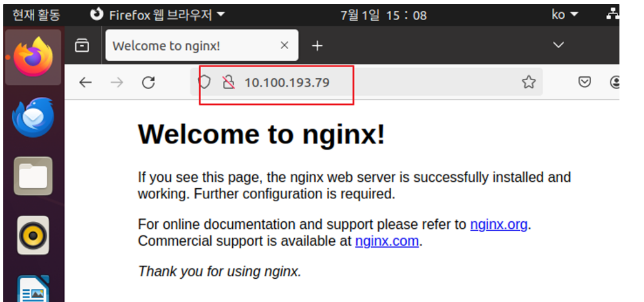Launch Thunderbird mail from the dock
The image size is (644, 302).
(x=33, y=116)
